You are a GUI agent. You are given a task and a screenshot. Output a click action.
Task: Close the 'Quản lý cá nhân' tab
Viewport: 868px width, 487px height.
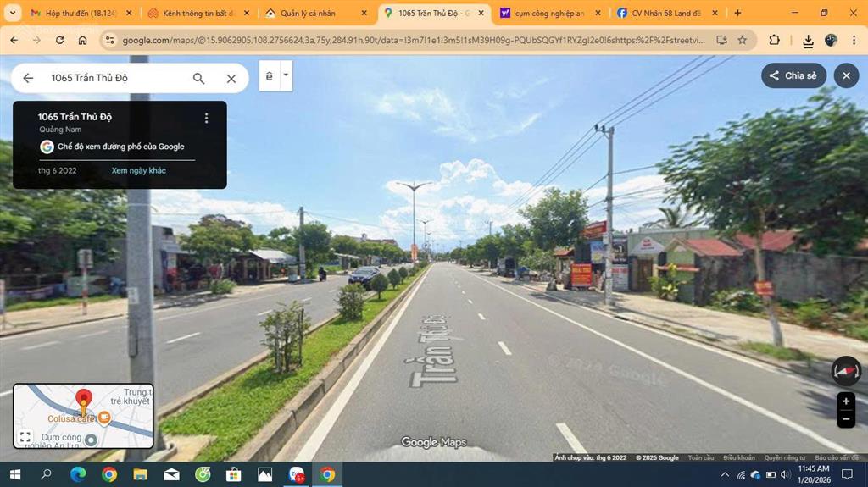(x=364, y=13)
